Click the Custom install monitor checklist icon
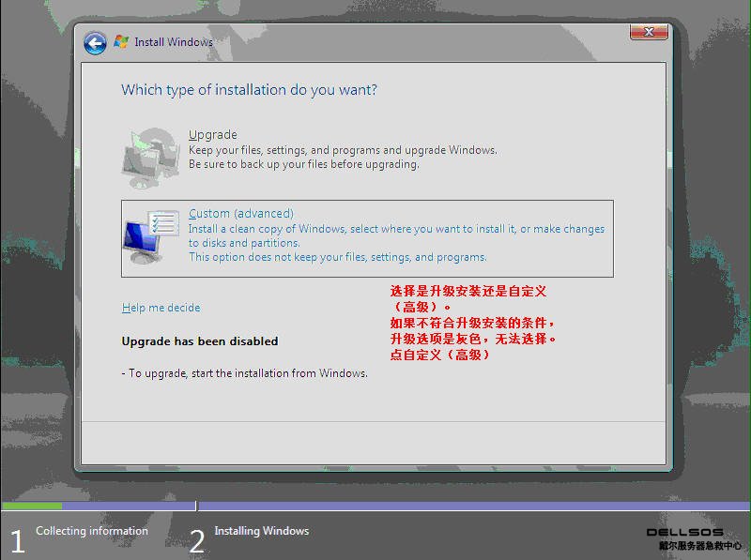Screen dimensions: 751x560 [151, 237]
